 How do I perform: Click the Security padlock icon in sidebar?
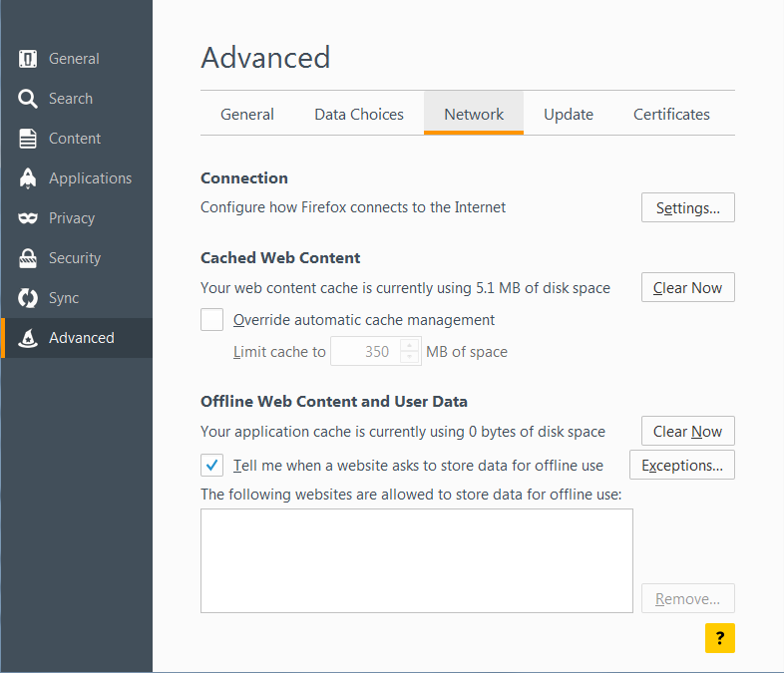[x=28, y=258]
